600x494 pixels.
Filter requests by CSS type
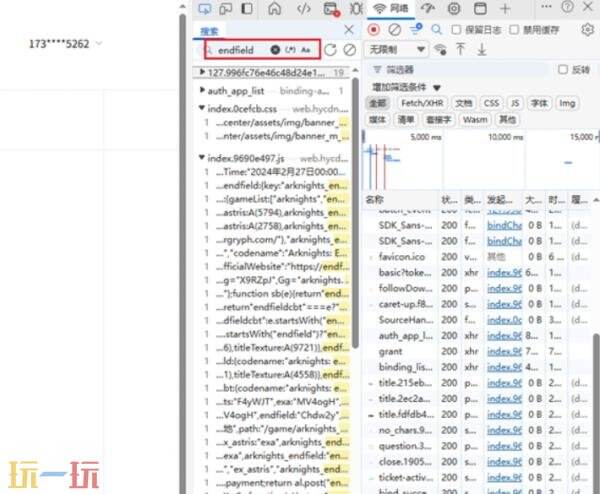491,103
